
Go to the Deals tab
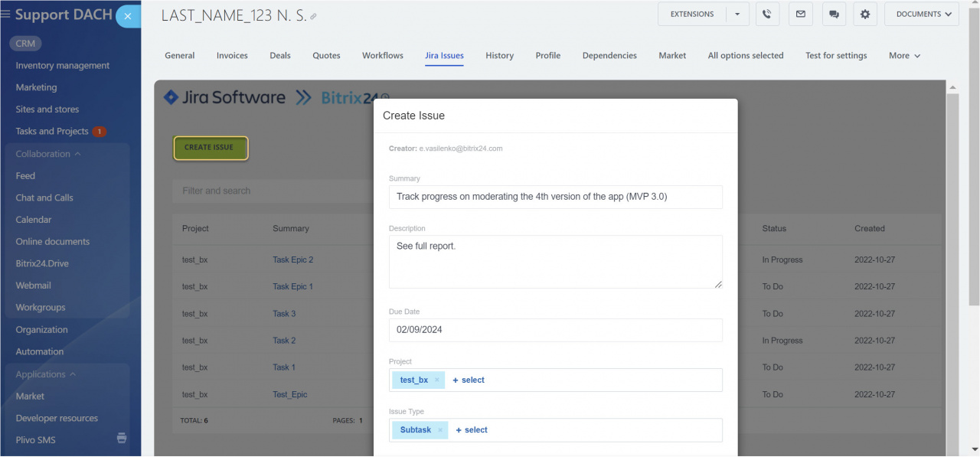pyautogui.click(x=280, y=56)
